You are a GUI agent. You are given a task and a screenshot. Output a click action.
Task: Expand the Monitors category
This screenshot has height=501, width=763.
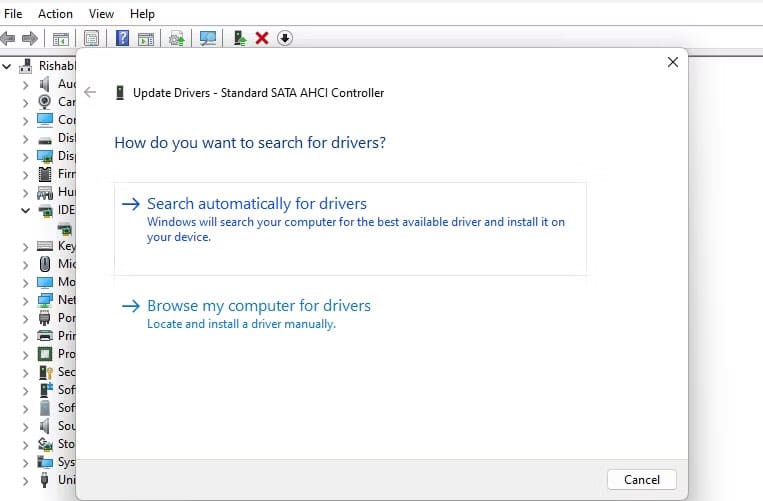pyautogui.click(x=25, y=283)
